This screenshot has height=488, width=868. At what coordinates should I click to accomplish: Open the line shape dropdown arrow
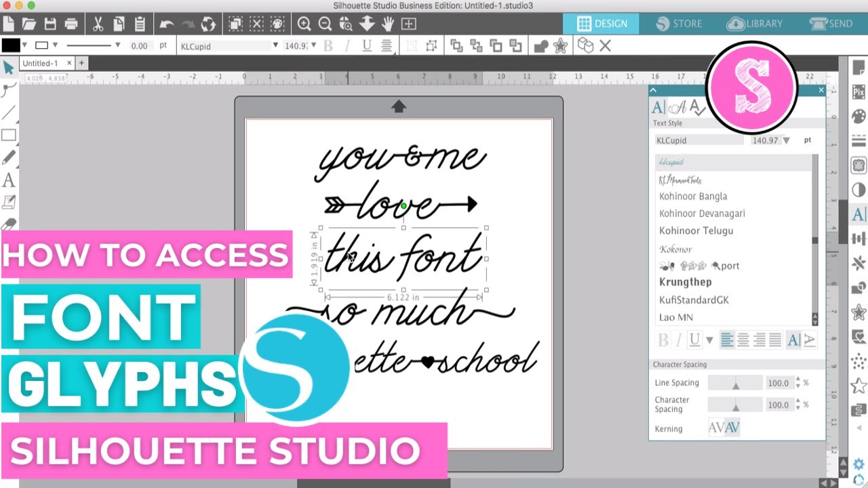[56, 45]
